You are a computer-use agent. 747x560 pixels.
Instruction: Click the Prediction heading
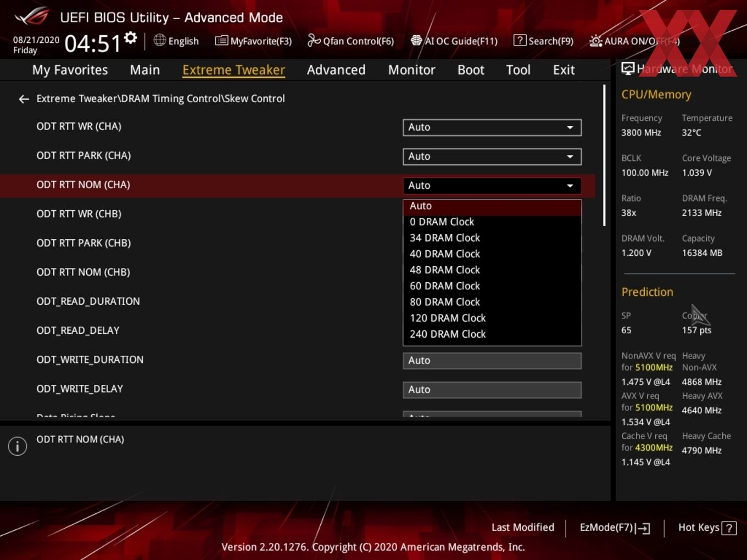point(647,292)
